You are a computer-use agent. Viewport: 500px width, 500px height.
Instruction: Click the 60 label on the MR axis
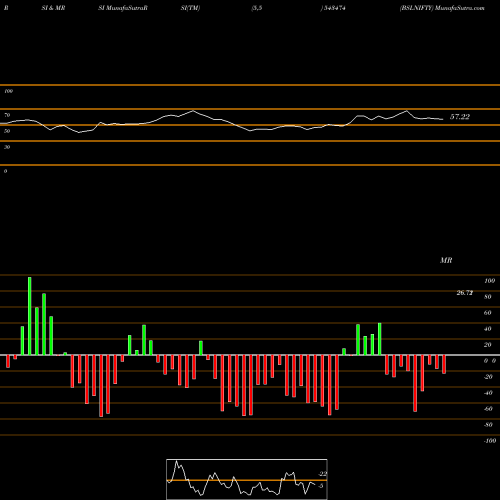tap(487, 313)
